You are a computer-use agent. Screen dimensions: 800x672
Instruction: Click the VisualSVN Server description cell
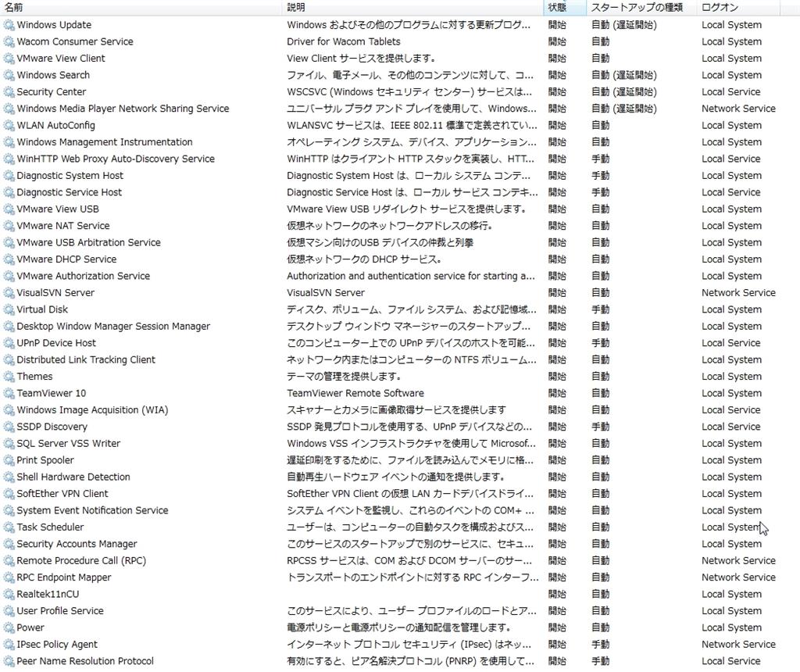pyautogui.click(x=326, y=293)
